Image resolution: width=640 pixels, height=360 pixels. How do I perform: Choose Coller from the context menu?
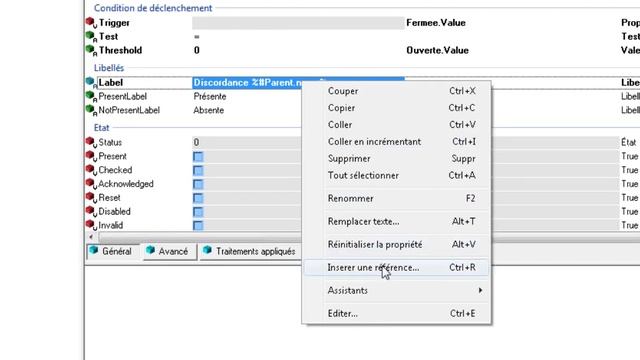pyautogui.click(x=396, y=124)
